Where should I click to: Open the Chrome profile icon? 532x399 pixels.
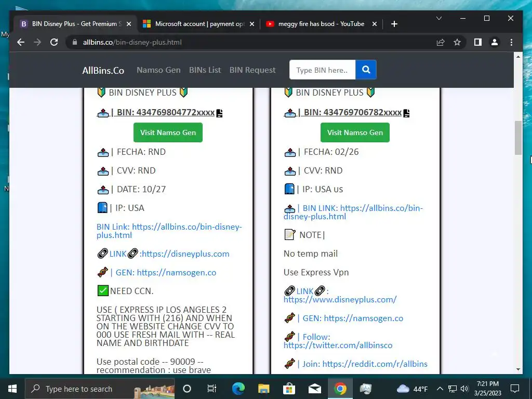click(x=495, y=42)
